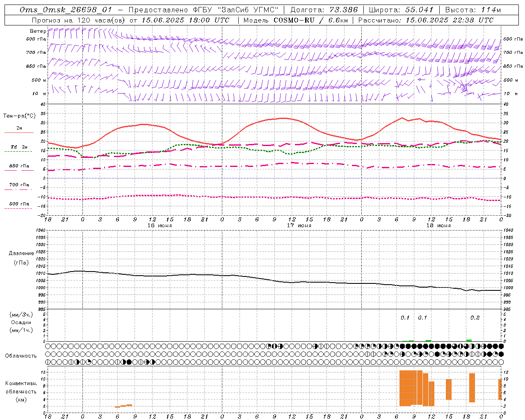
Task: Click the Облачность row label
Action: click(21, 356)
